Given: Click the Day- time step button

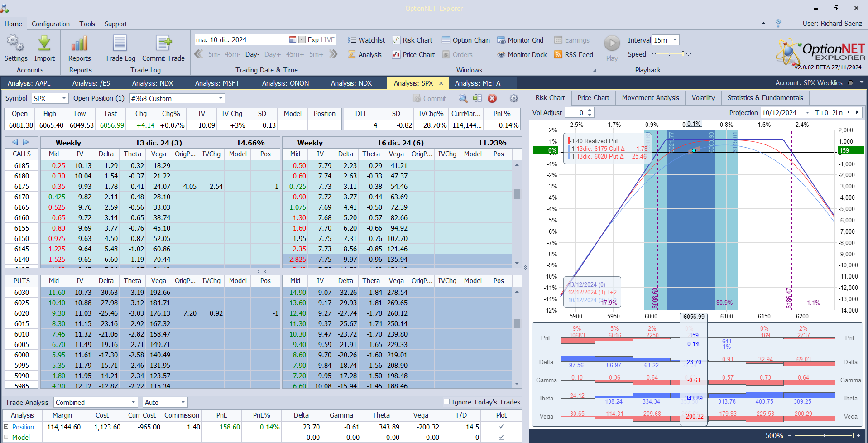Looking at the screenshot, I should tap(252, 54).
